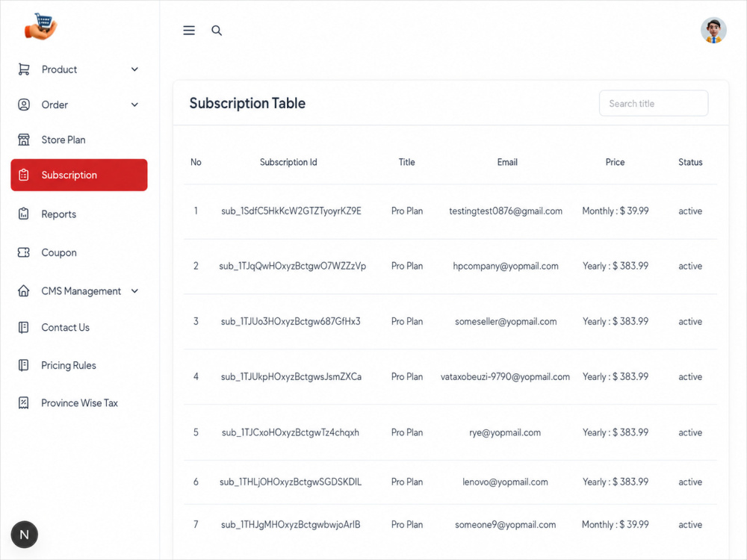Click email rye@yopmail.com
The height and width of the screenshot is (560, 747).
pos(505,432)
